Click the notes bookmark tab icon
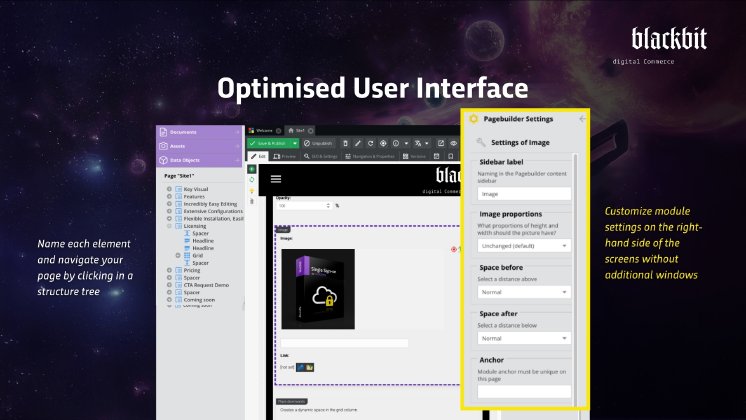Viewport: 746px width, 420px height. (450, 156)
